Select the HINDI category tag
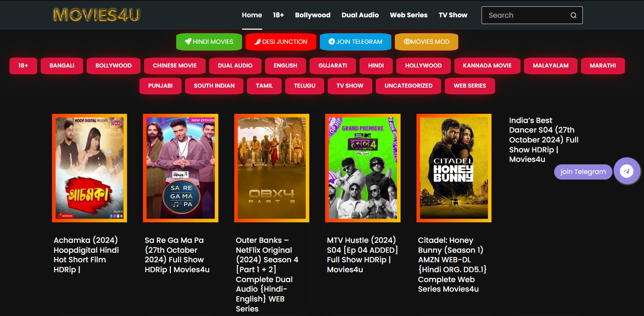Screen dimensions: 644x316 point(376,66)
